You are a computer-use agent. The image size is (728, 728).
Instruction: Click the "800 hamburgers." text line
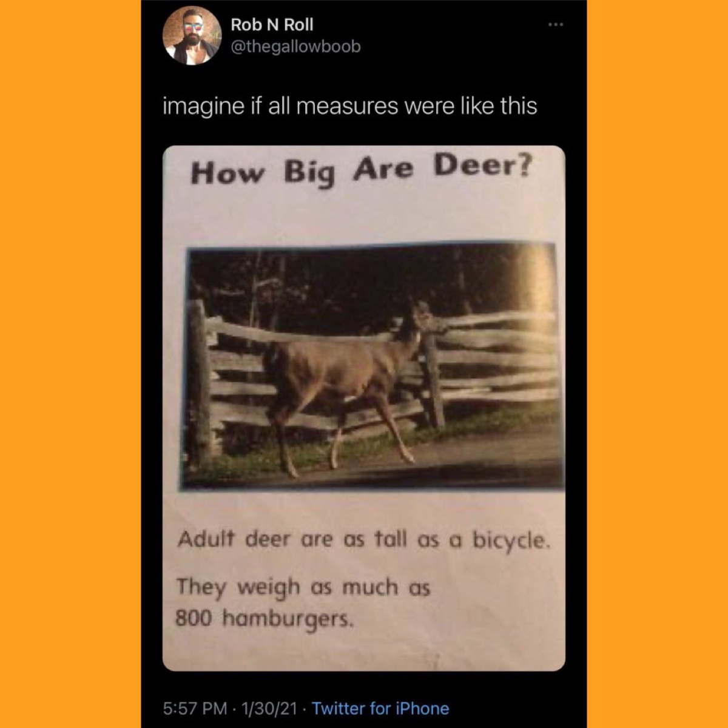tap(264, 619)
